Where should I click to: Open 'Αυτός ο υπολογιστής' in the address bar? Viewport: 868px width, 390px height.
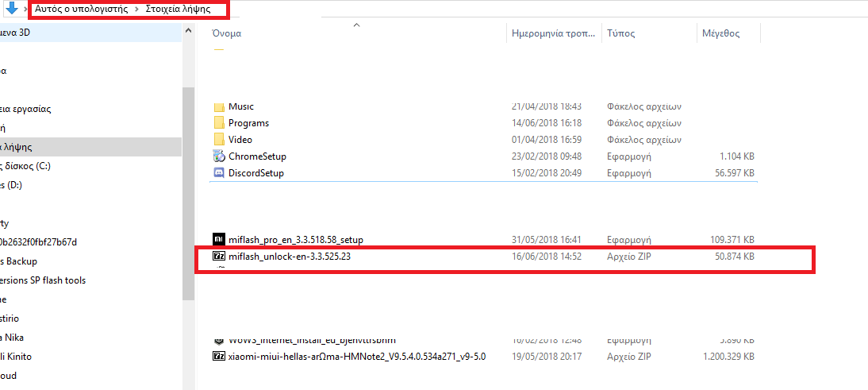point(82,10)
